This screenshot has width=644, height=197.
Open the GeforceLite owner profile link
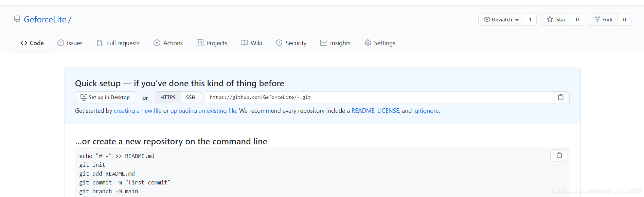[45, 19]
